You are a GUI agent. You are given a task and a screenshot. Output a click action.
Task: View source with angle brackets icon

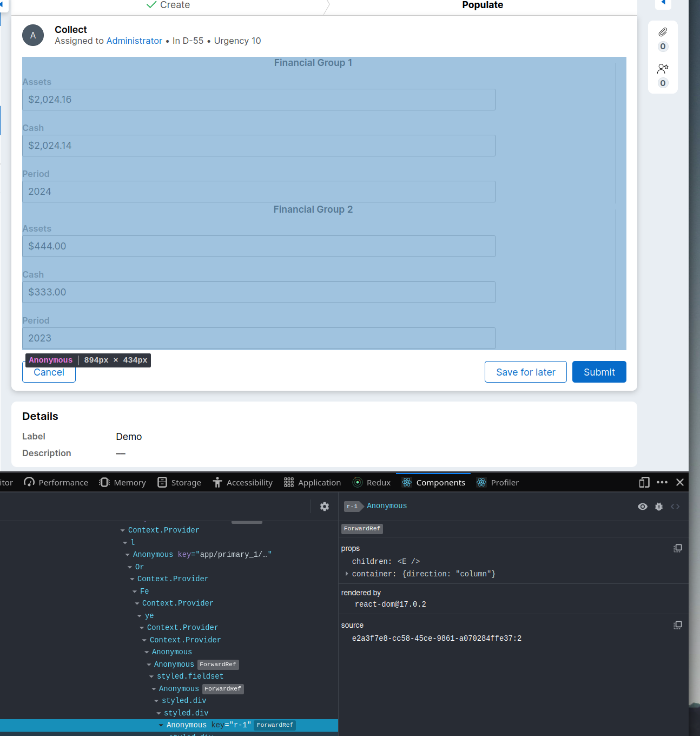(x=675, y=507)
